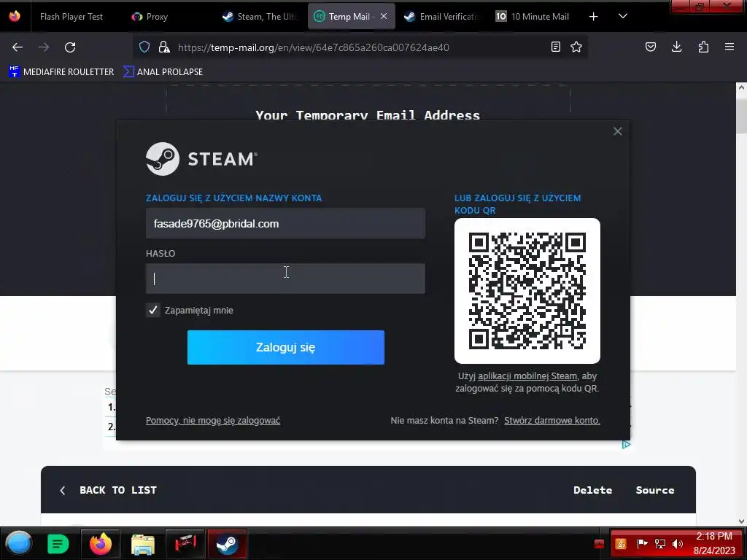Open the green notes app on taskbar
The width and height of the screenshot is (747, 560).
pos(58,544)
